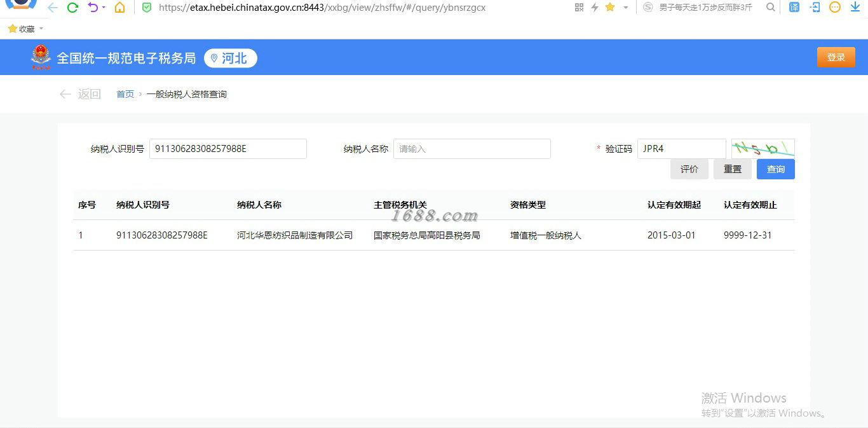This screenshot has width=868, height=428.
Task: Open the orange chat bubble extension icon
Action: click(x=835, y=8)
